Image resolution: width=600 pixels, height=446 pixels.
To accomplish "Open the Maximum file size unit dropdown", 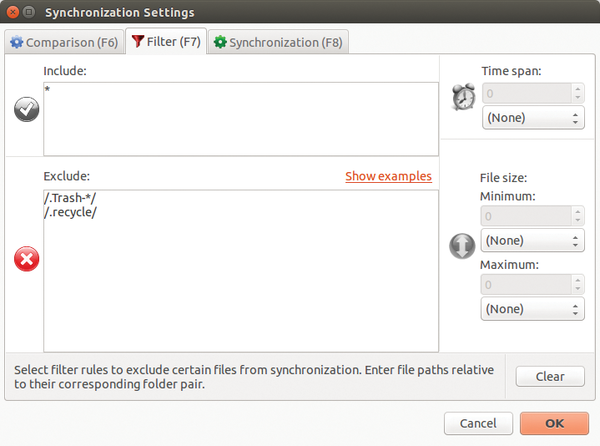I will (532, 309).
